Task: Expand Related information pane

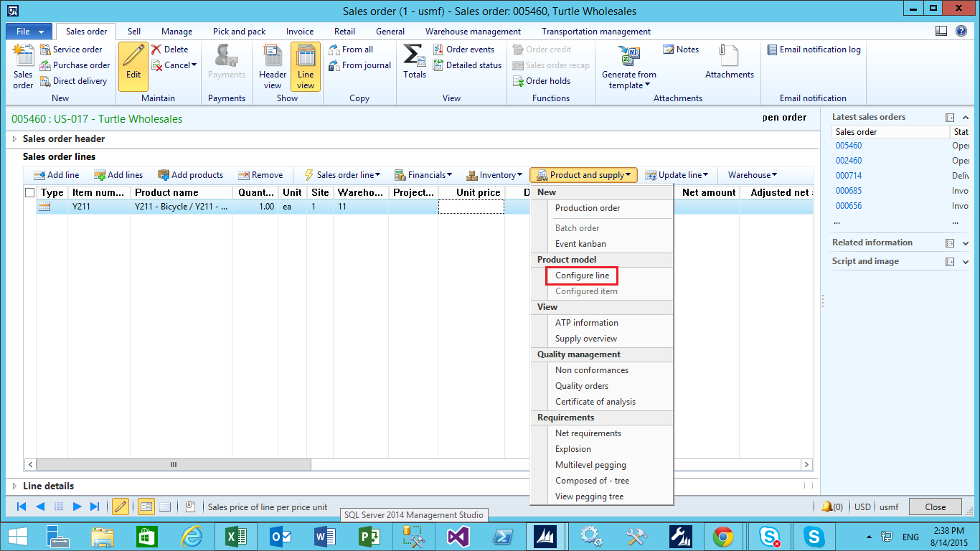Action: (966, 243)
